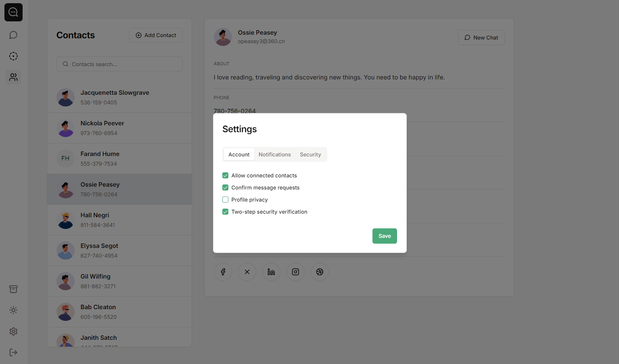Screen dimensions: 619x364
Task: Open the archive section from sidebar
Action: click(x=13, y=289)
